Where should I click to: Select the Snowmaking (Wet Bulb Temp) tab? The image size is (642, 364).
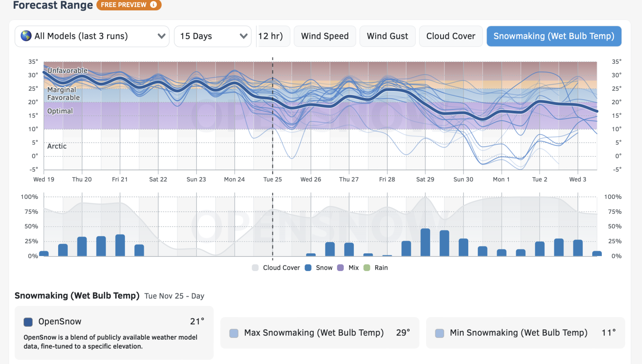point(554,36)
